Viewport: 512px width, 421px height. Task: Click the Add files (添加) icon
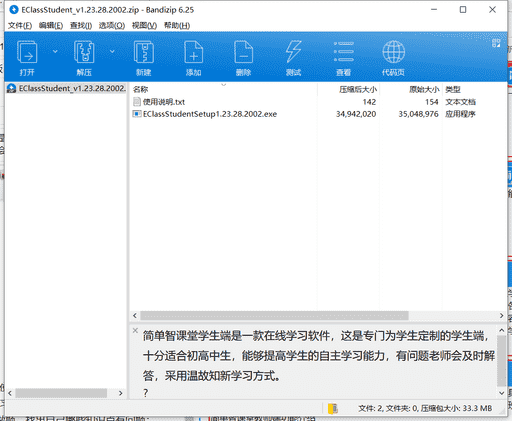coord(193,52)
